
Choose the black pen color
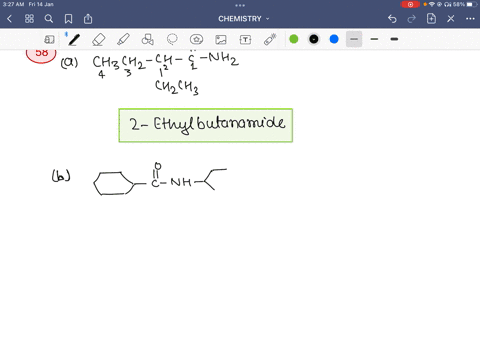[x=314, y=39]
